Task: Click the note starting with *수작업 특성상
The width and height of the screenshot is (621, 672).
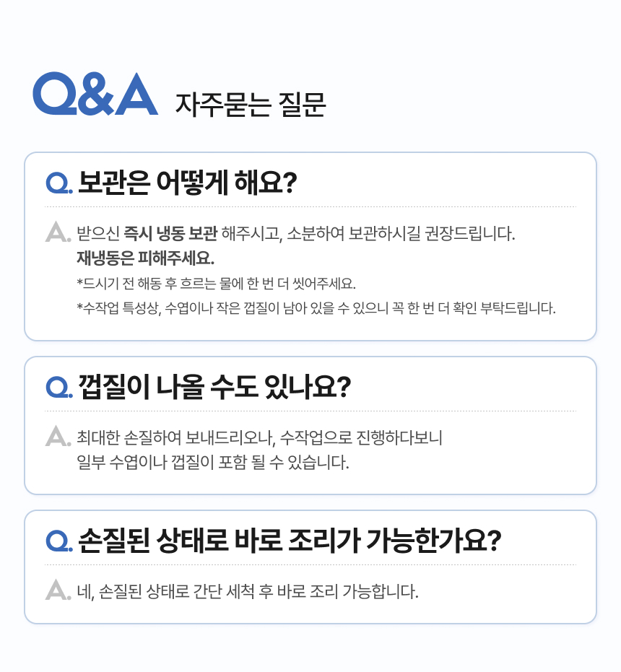Action: 316,308
